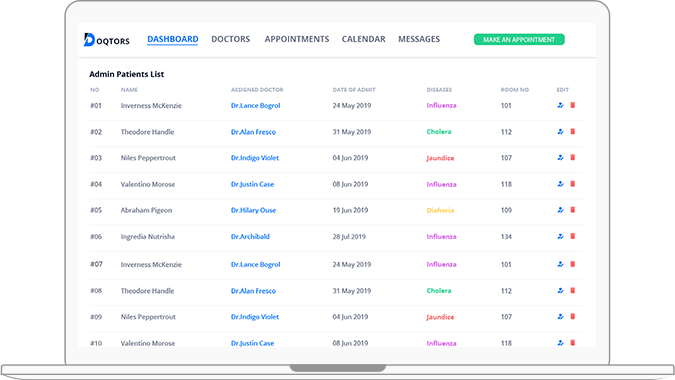This screenshot has width=675, height=380.
Task: Click the edit icon in row #08
Action: pos(560,291)
